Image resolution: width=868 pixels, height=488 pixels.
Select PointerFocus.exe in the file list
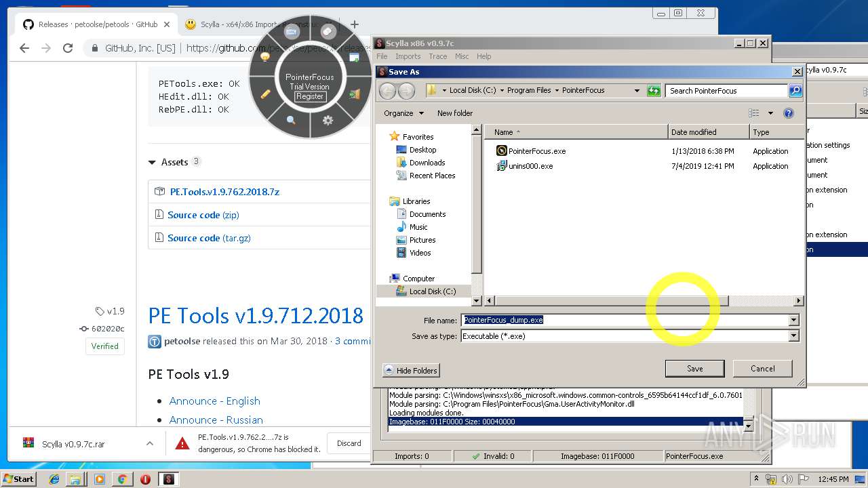[x=537, y=151]
